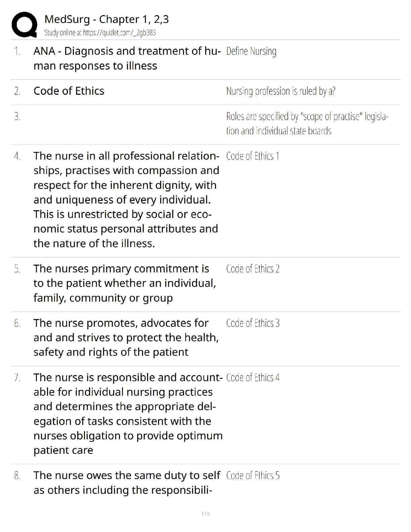Select the 'Code of Ethics 1' label
The image size is (411, 532).
pos(253,156)
